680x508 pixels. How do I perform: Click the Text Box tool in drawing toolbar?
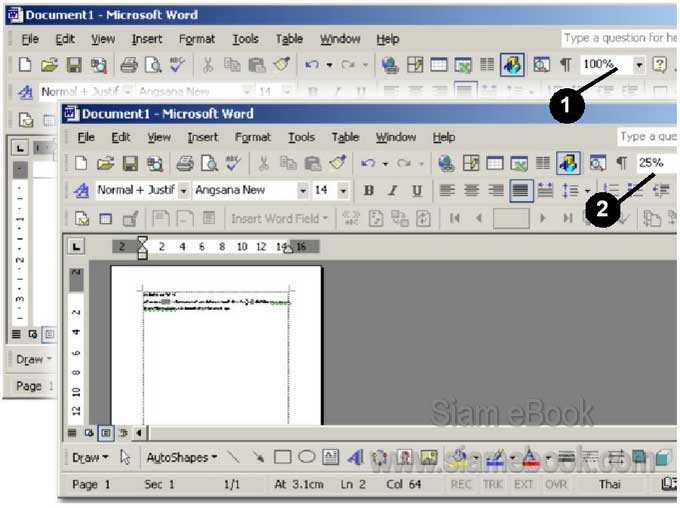tap(330, 457)
